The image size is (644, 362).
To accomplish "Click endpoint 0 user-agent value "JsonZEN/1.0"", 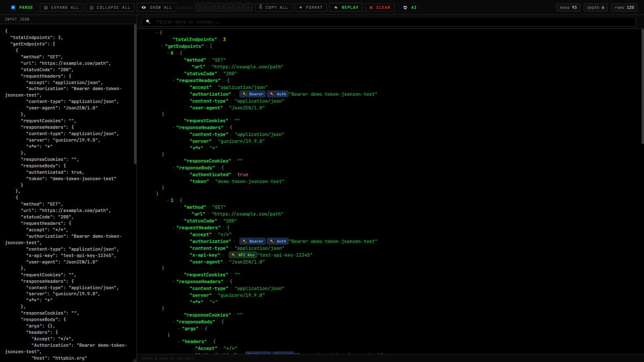I will click(247, 108).
